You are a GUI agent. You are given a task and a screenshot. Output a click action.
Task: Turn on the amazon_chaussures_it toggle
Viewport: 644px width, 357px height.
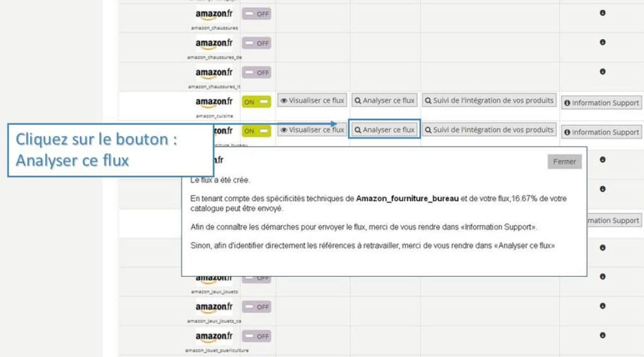pos(257,73)
